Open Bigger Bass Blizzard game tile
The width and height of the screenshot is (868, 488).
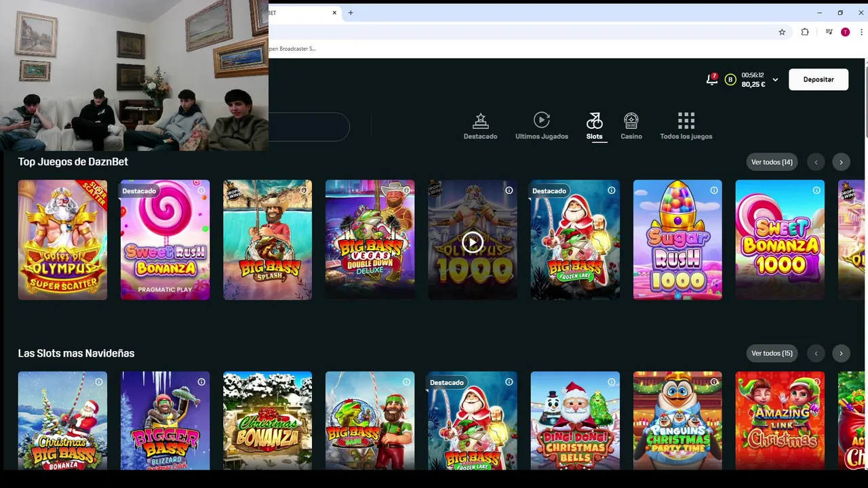pyautogui.click(x=165, y=420)
